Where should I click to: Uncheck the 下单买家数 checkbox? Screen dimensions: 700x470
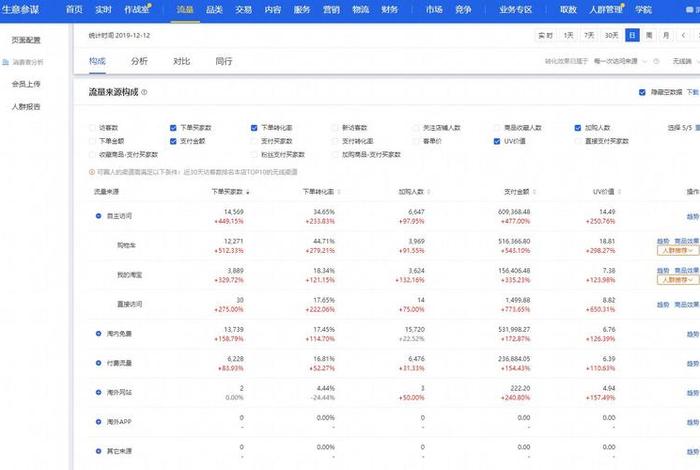[173, 128]
